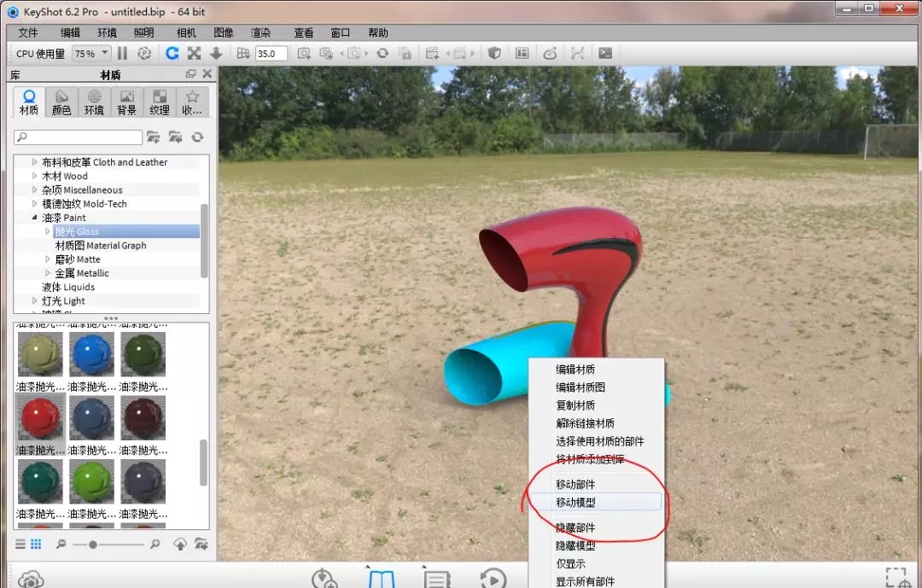Select the red gloss paint material thumbnail
Image resolution: width=922 pixels, height=588 pixels.
click(40, 418)
